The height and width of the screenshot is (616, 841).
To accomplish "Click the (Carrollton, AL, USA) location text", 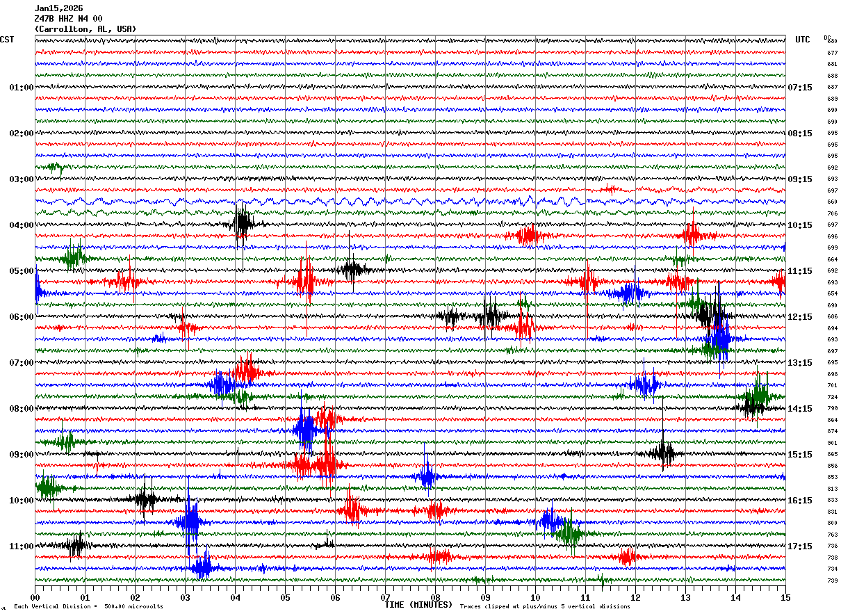I will click(85, 29).
